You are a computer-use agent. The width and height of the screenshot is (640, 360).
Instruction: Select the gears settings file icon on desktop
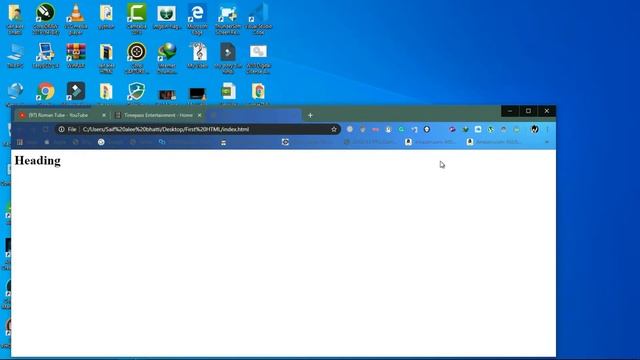(x=258, y=58)
